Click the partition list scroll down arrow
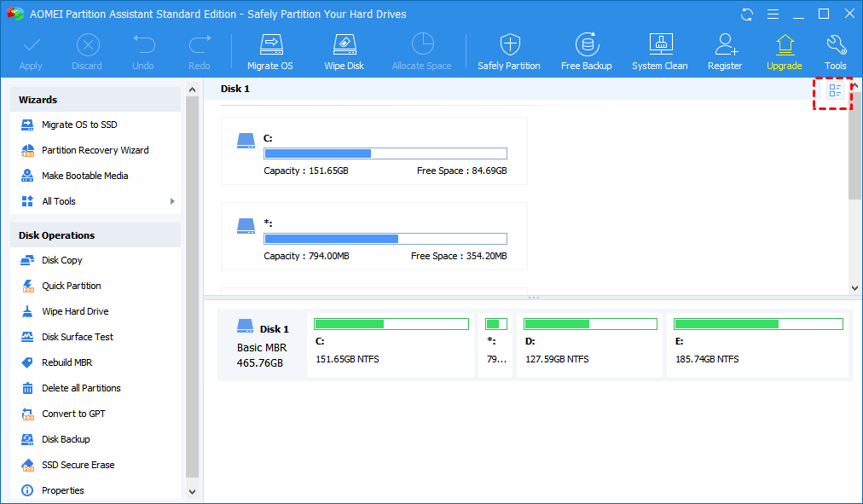 tap(854, 287)
